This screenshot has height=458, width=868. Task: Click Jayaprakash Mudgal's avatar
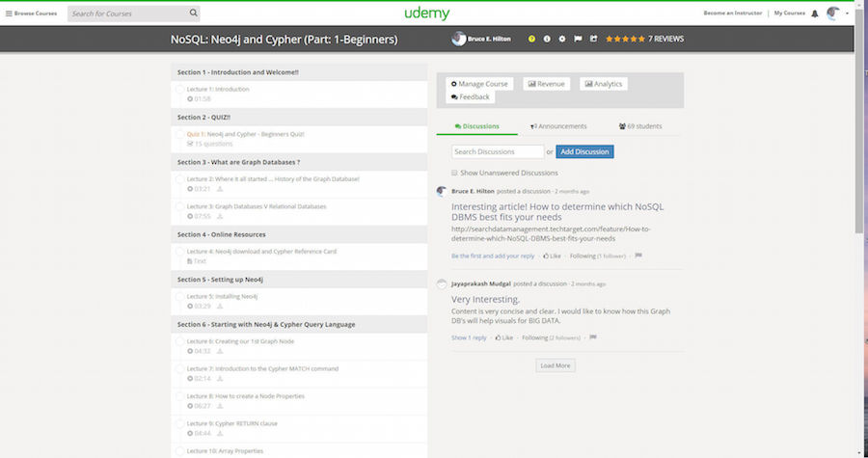(x=442, y=284)
